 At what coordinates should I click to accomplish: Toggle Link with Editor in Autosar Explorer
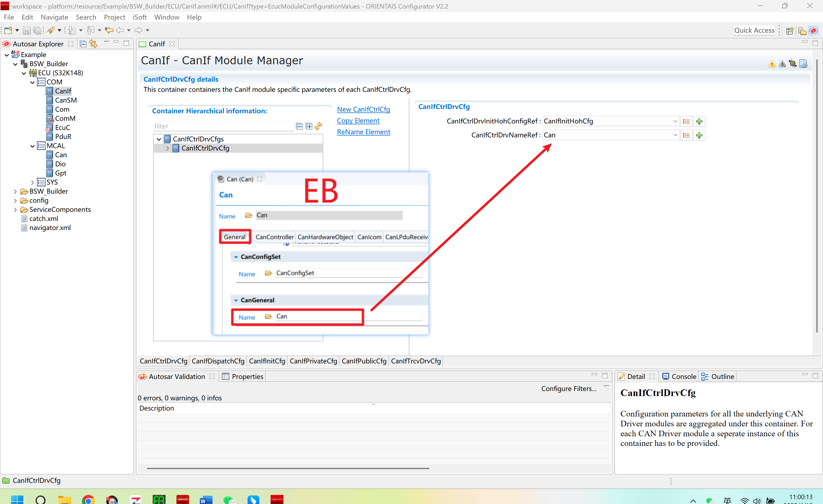pos(93,44)
